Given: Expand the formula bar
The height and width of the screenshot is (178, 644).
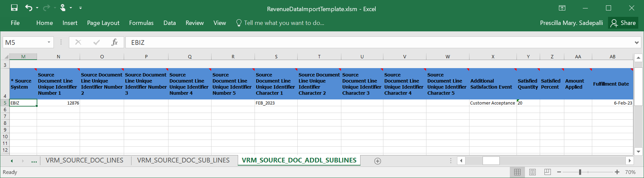Looking at the screenshot, I should point(637,43).
